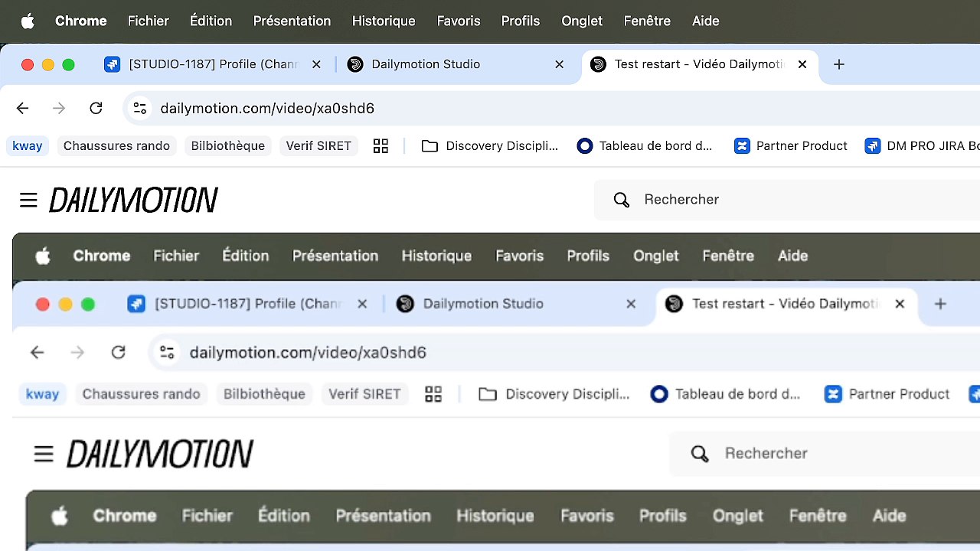
Task: Click the hamburger menu in the first nested Dailymotion page
Action: point(44,455)
